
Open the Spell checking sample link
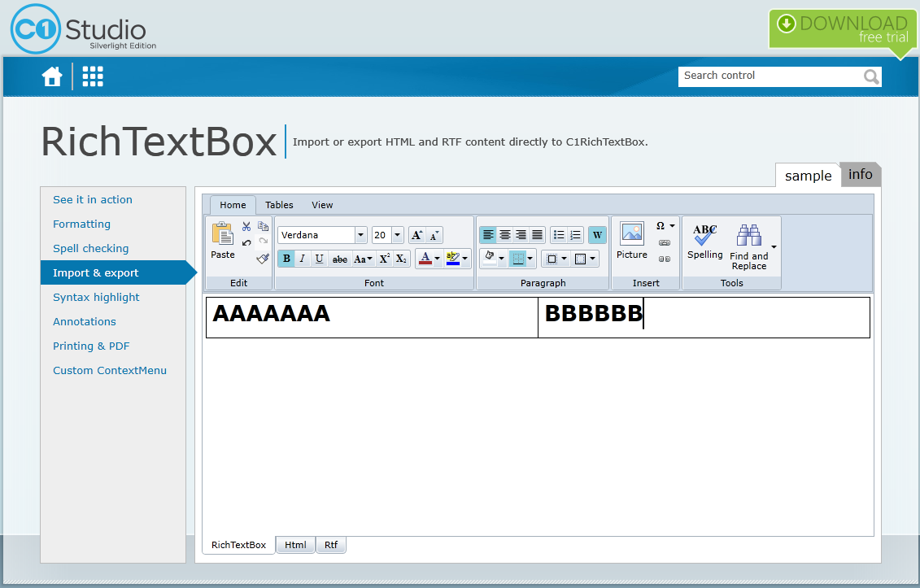pos(91,248)
